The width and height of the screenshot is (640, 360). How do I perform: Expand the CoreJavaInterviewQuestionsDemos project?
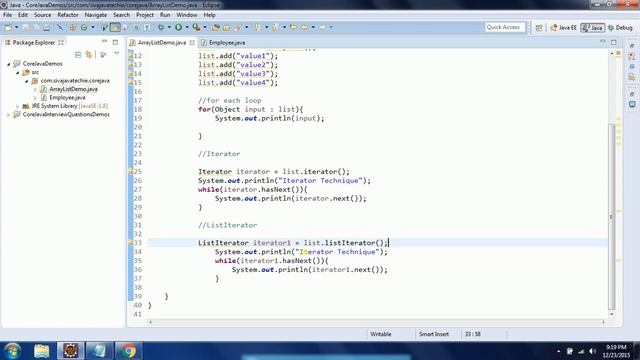click(x=9, y=115)
